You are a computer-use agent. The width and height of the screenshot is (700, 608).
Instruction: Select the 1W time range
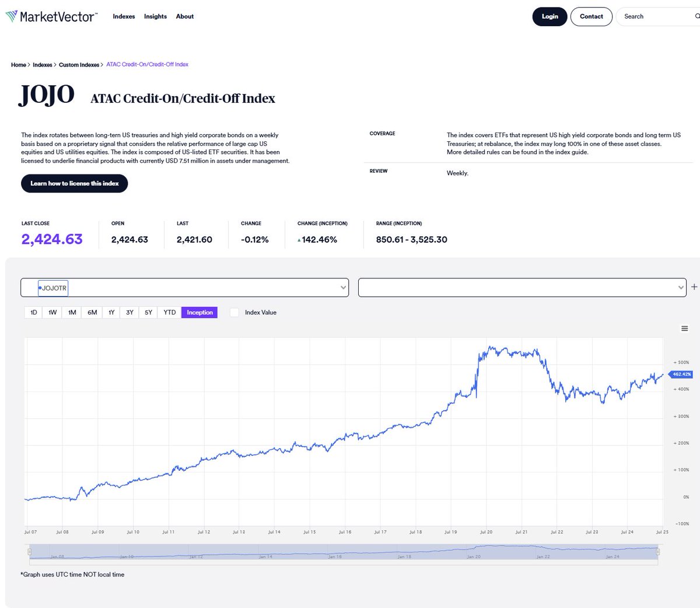click(52, 312)
